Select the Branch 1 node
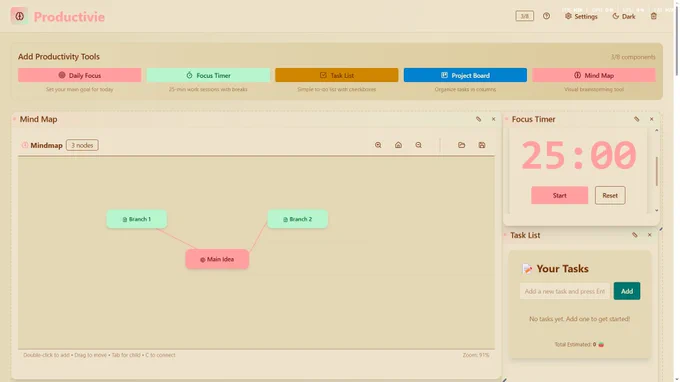The height and width of the screenshot is (382, 680). tap(137, 219)
